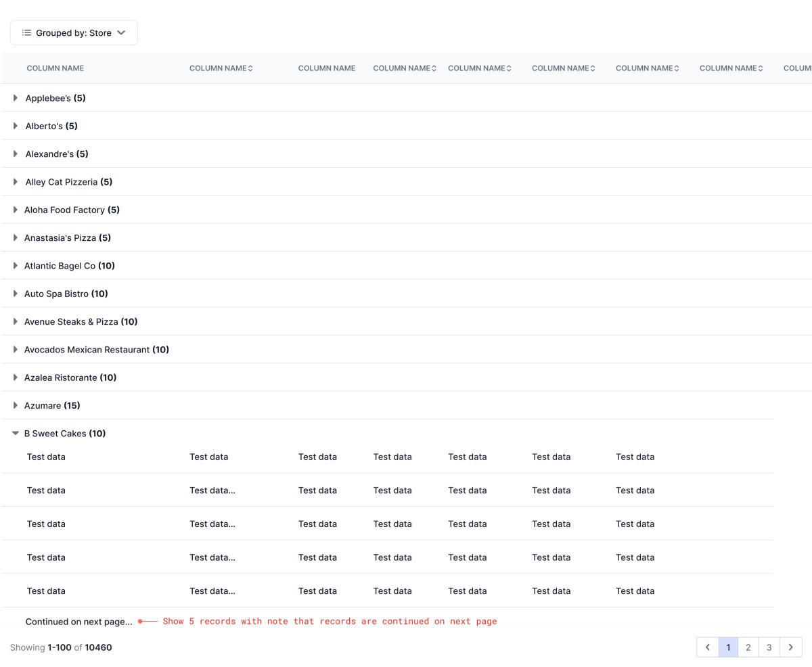
Task: Click the Azumare (15) row label
Action: pos(52,405)
